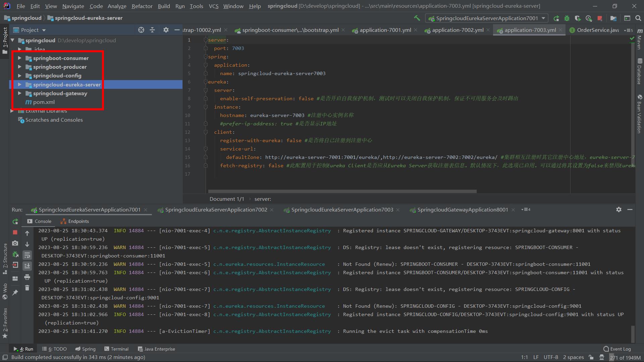Open the Terminal tool window
This screenshot has height=362, width=644.
point(116,349)
